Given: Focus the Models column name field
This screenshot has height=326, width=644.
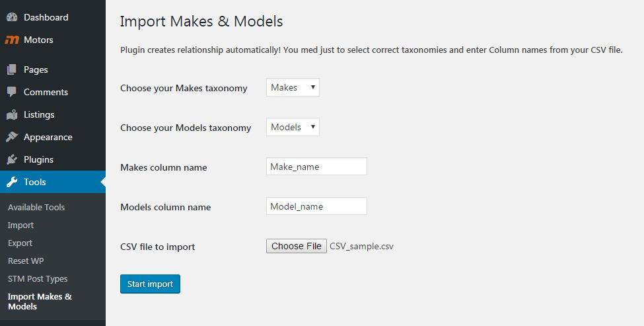Looking at the screenshot, I should tap(316, 206).
